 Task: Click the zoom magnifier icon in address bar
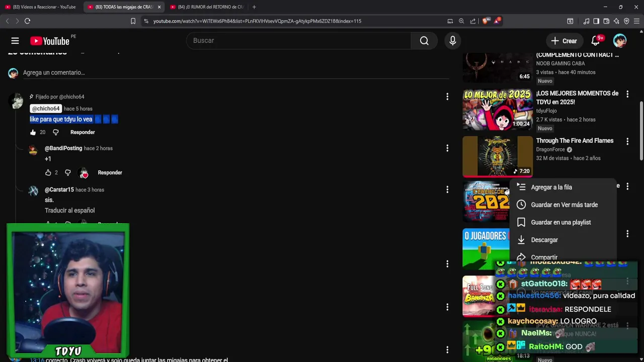click(x=461, y=21)
